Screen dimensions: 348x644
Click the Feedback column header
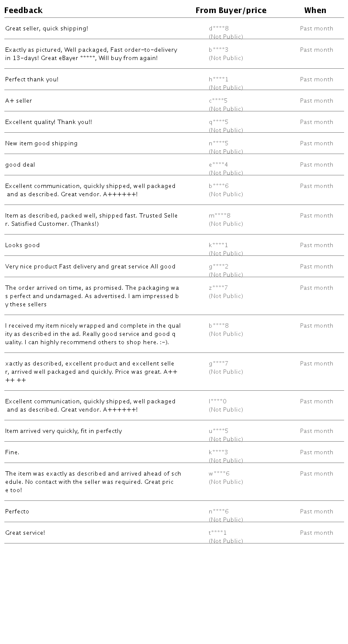[x=23, y=10]
